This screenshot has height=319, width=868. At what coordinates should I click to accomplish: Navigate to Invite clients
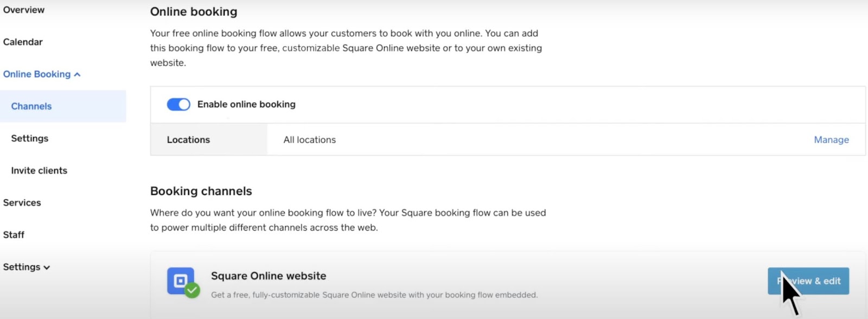pos(39,170)
